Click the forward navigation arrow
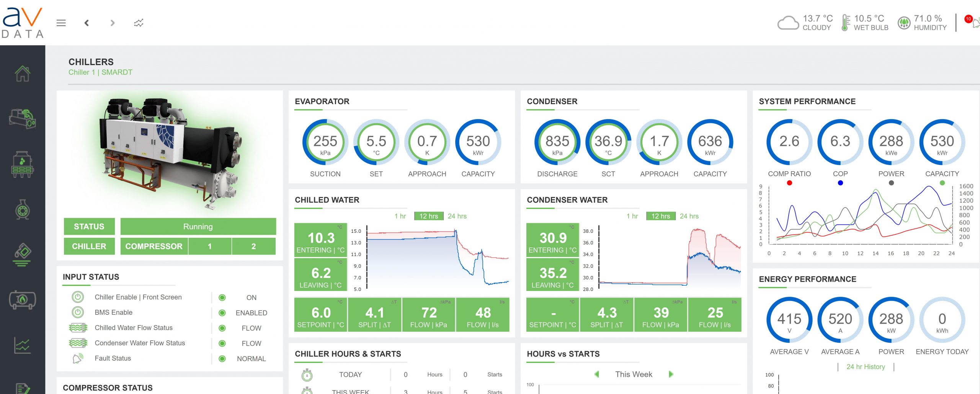Screen dimensions: 980x394 point(112,23)
